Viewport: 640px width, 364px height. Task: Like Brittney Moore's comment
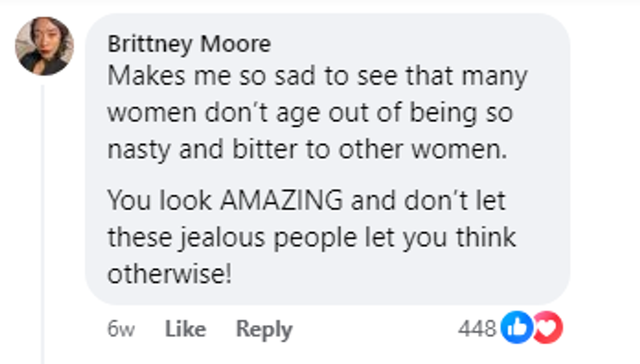[185, 329]
